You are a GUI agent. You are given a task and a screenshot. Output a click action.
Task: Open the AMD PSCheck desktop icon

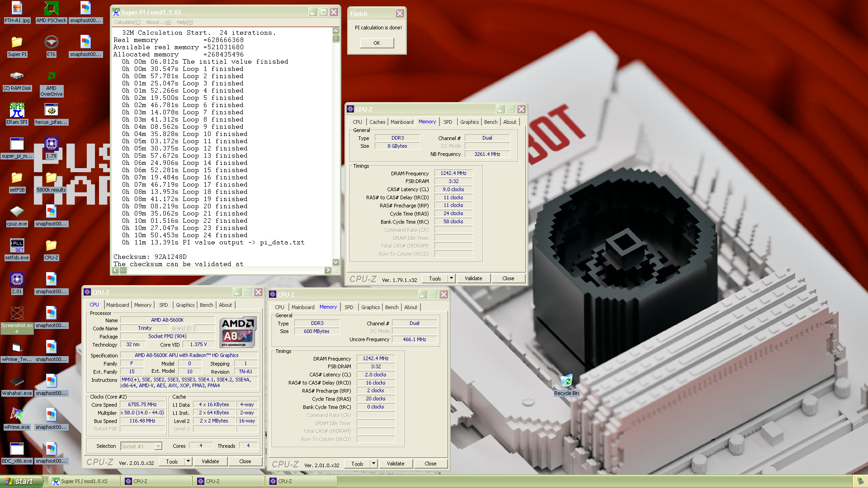(x=51, y=12)
